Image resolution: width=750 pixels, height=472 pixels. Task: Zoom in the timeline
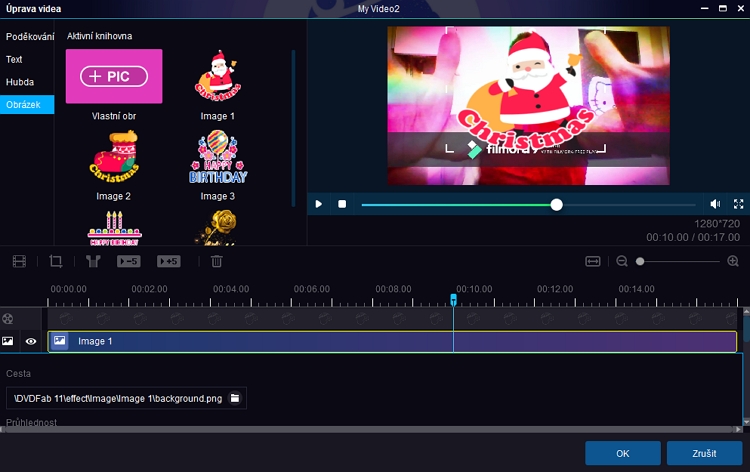733,261
